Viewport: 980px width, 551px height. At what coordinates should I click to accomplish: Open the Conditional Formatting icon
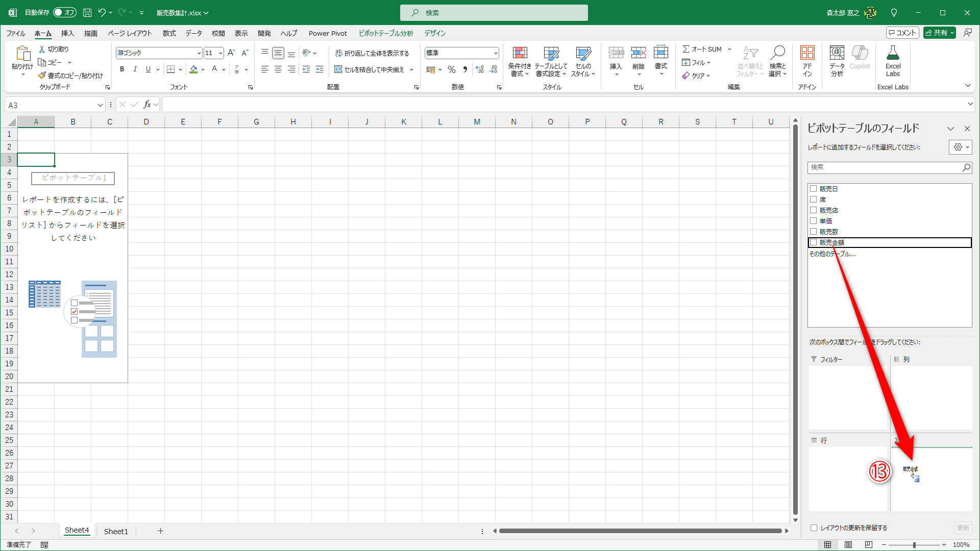tap(520, 53)
